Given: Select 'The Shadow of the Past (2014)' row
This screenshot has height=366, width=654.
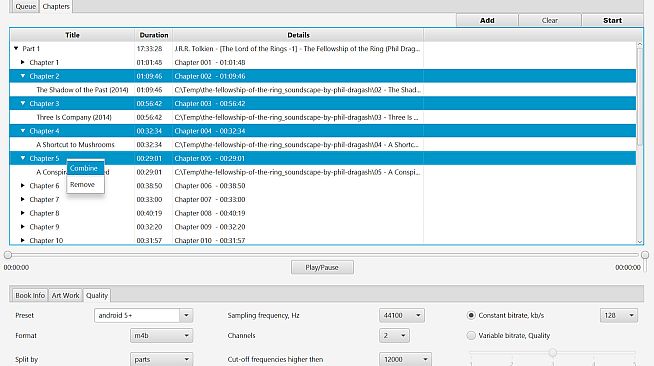Looking at the screenshot, I should tap(322, 90).
